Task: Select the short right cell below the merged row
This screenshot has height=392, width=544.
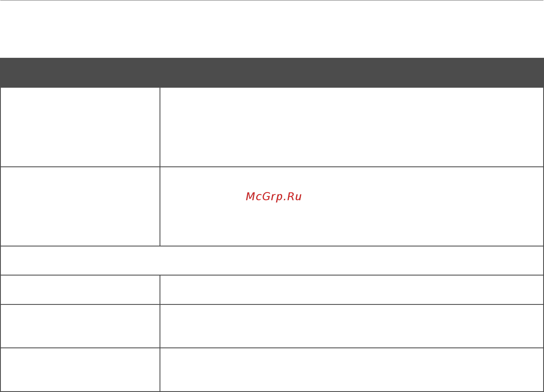Action: tap(352, 290)
